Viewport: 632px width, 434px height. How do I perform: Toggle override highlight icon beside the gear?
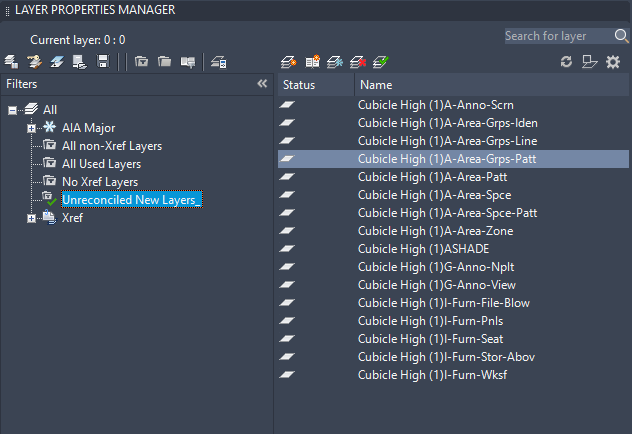[x=590, y=62]
